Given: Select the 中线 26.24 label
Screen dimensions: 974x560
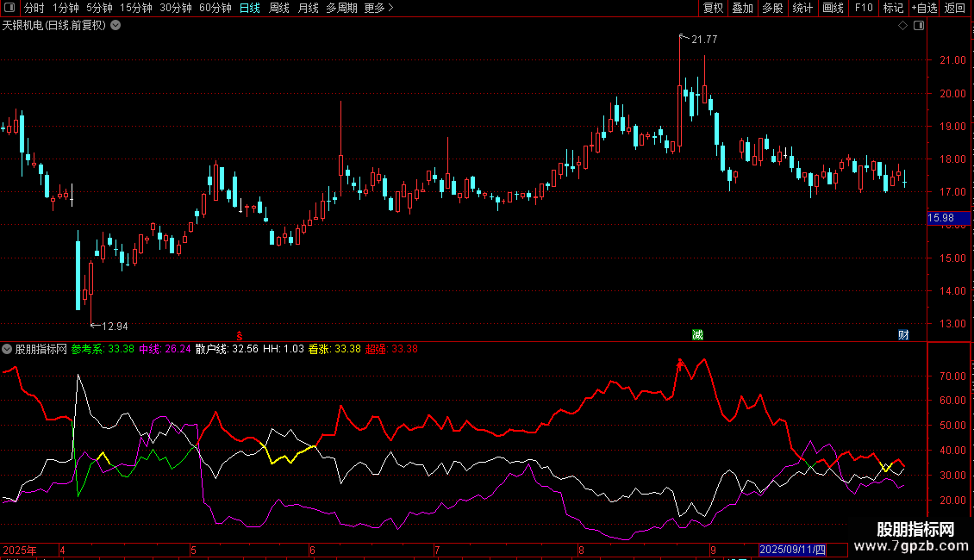Looking at the screenshot, I should click(165, 349).
